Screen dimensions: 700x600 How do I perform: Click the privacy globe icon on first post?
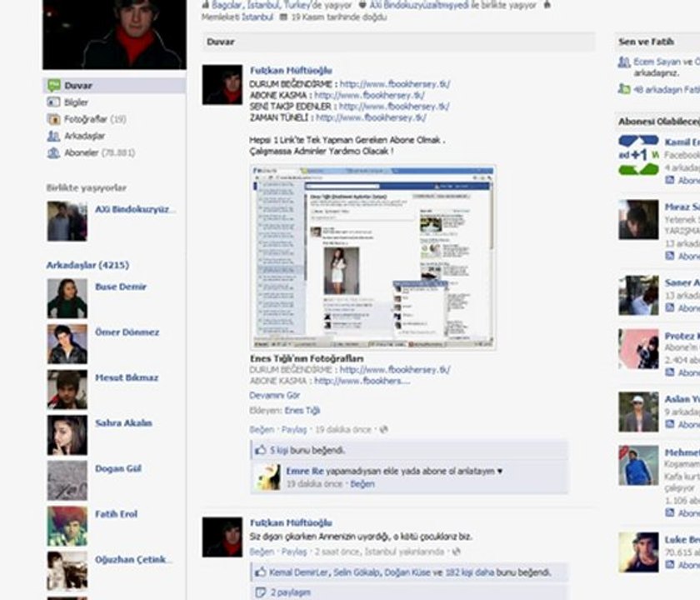[x=383, y=429]
